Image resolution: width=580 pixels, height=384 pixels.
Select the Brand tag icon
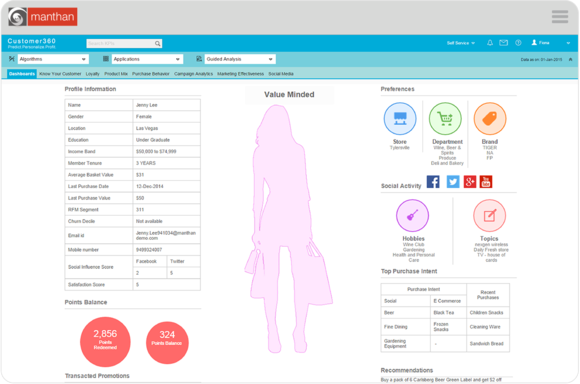[490, 119]
